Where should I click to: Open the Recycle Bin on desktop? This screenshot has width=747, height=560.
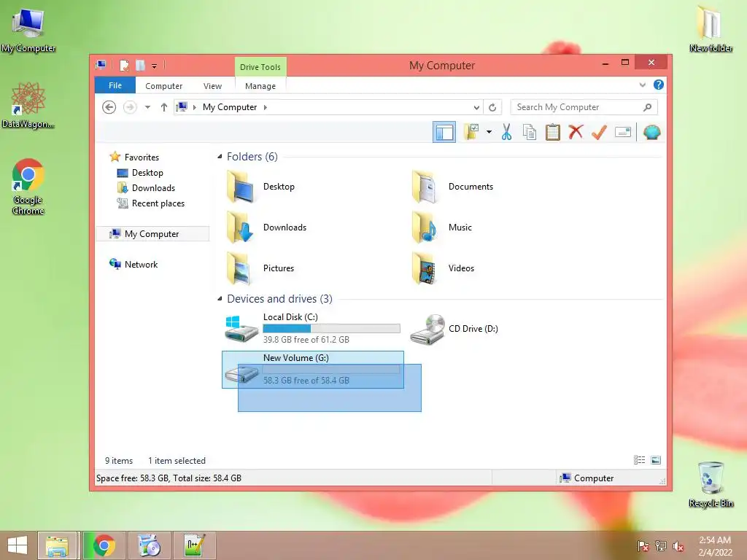click(711, 484)
